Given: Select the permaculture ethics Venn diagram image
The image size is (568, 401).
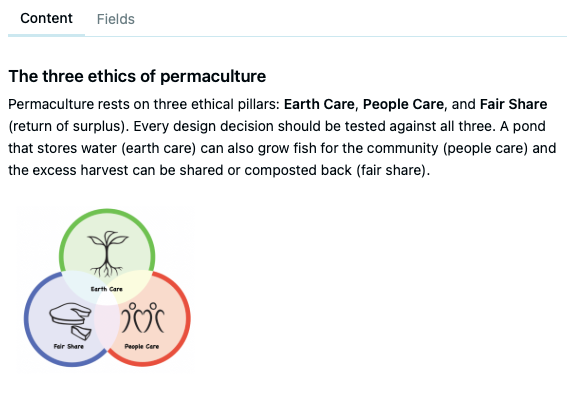Looking at the screenshot, I should pos(107,289).
